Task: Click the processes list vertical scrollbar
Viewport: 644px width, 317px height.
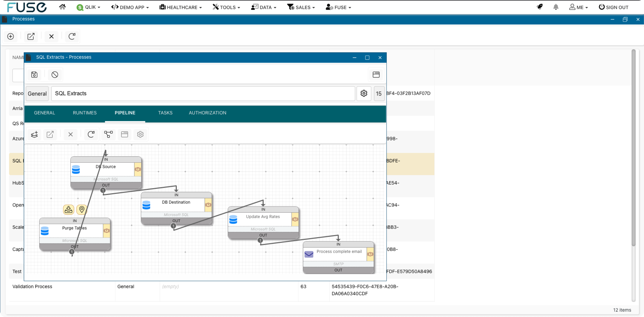Action: (x=633, y=148)
